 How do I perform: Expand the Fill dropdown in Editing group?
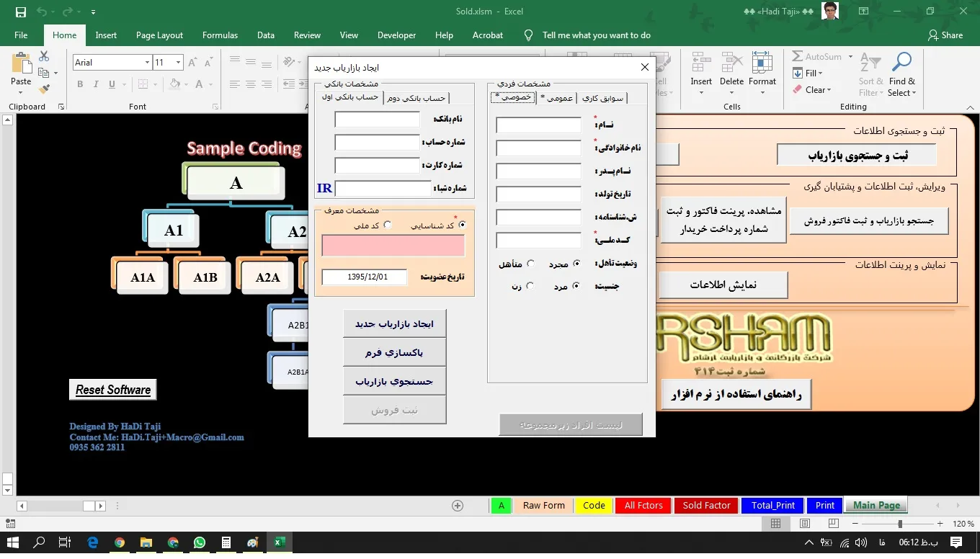coord(820,73)
